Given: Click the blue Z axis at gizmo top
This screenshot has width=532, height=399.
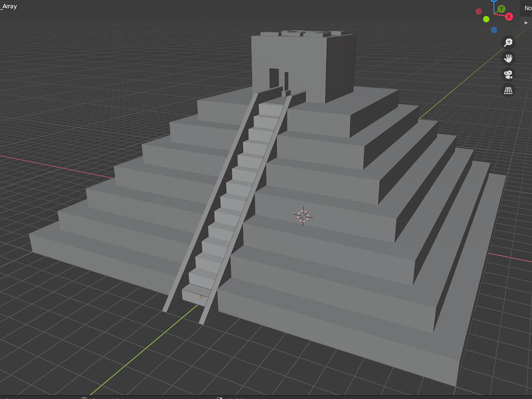Looking at the screenshot, I should (494, 2).
